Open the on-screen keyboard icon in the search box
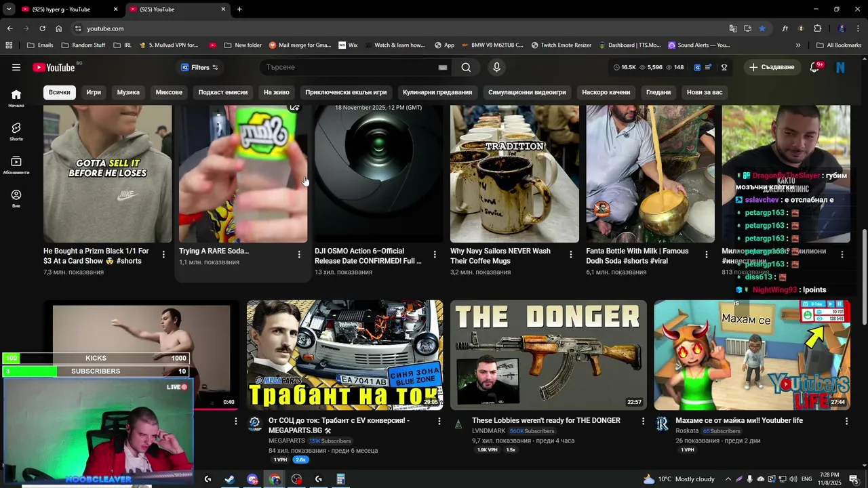Screen dimensions: 868x488 click(443, 67)
